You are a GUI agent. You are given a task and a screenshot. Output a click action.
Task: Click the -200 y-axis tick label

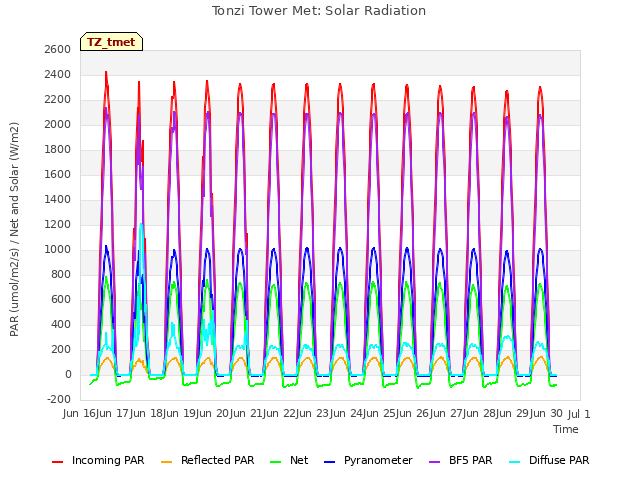click(59, 399)
